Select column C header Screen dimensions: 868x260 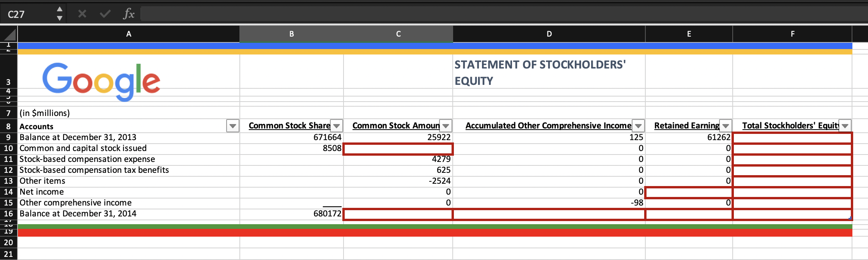(x=398, y=34)
